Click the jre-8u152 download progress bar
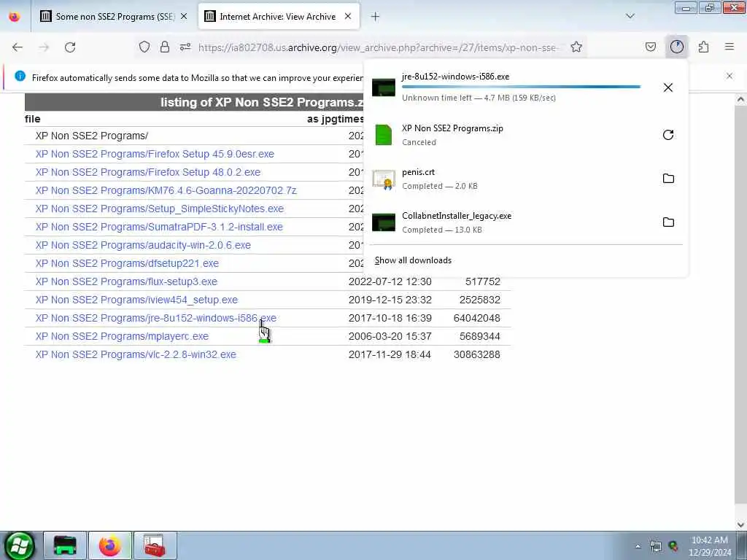Image resolution: width=747 pixels, height=560 pixels. pos(521,87)
